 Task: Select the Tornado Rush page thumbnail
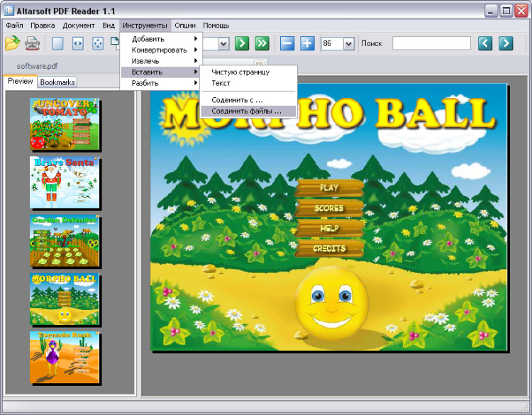pos(65,357)
